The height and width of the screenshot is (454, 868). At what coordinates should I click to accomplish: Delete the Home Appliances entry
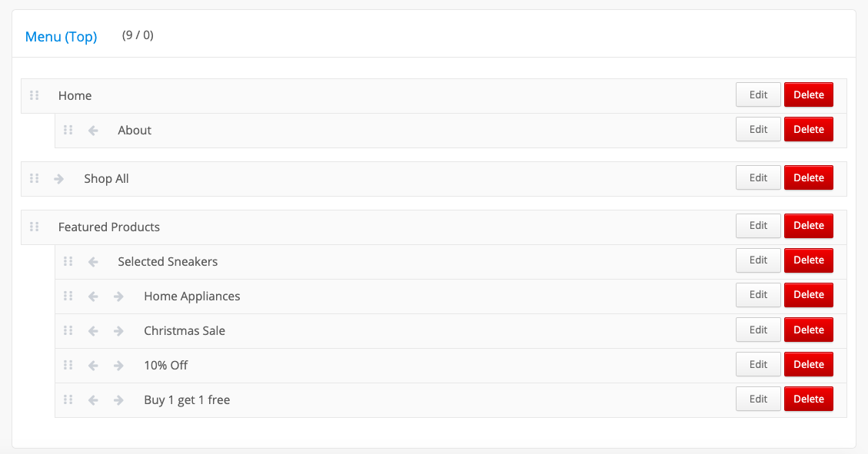[808, 295]
